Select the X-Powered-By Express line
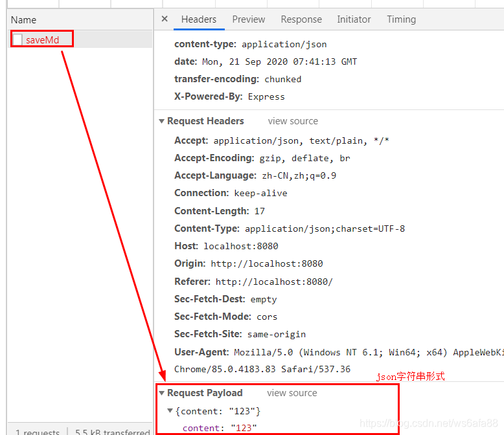Viewport: 504px width, 435px height. click(x=229, y=96)
